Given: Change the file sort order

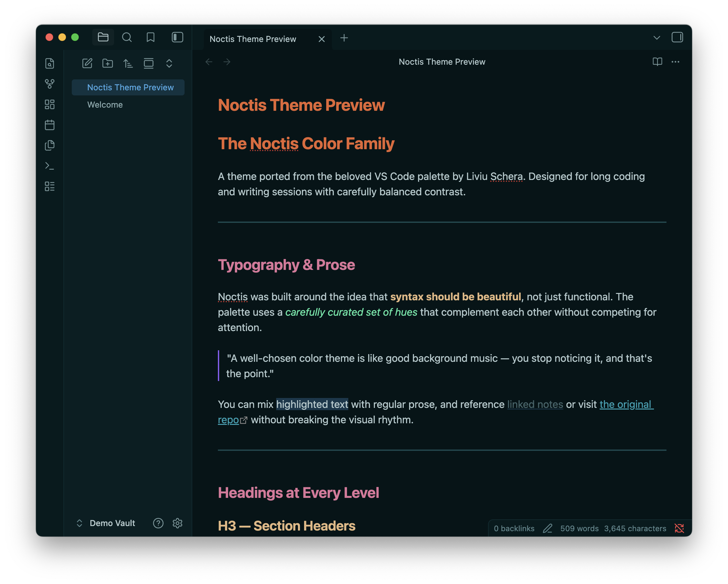Looking at the screenshot, I should (x=128, y=63).
